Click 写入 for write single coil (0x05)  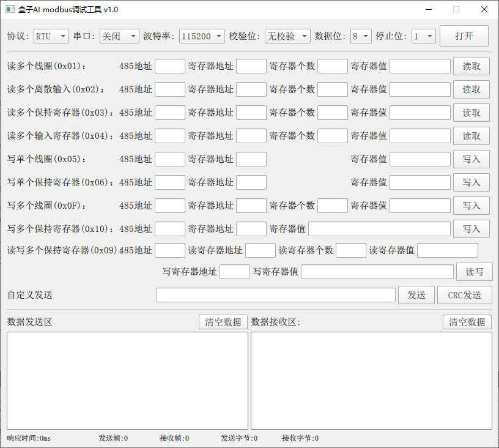coord(471,159)
